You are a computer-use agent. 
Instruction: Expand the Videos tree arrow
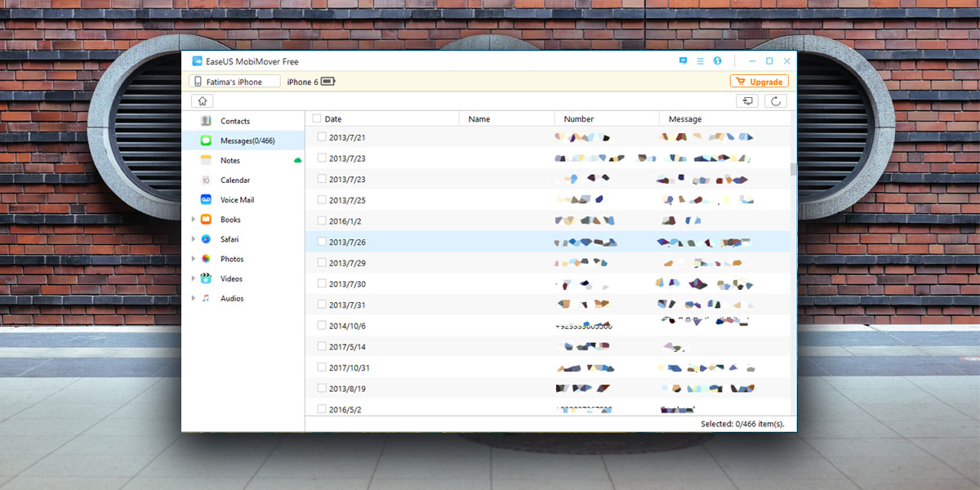(194, 278)
